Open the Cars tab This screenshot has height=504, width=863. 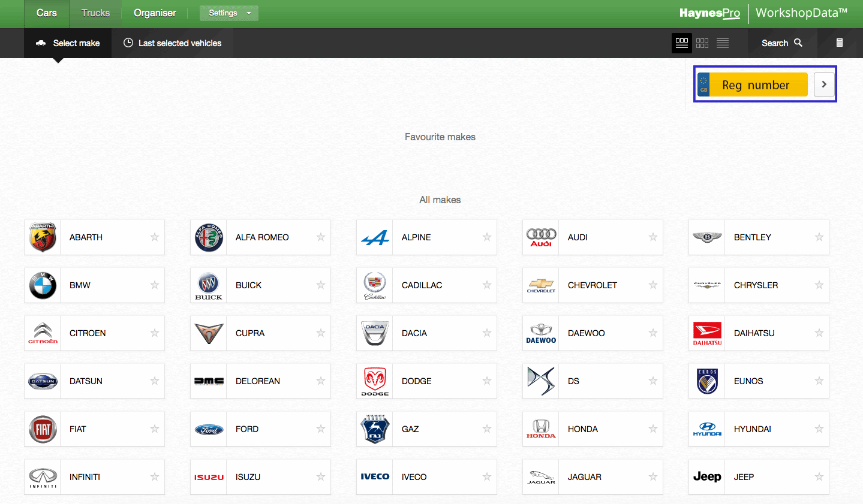click(x=47, y=13)
